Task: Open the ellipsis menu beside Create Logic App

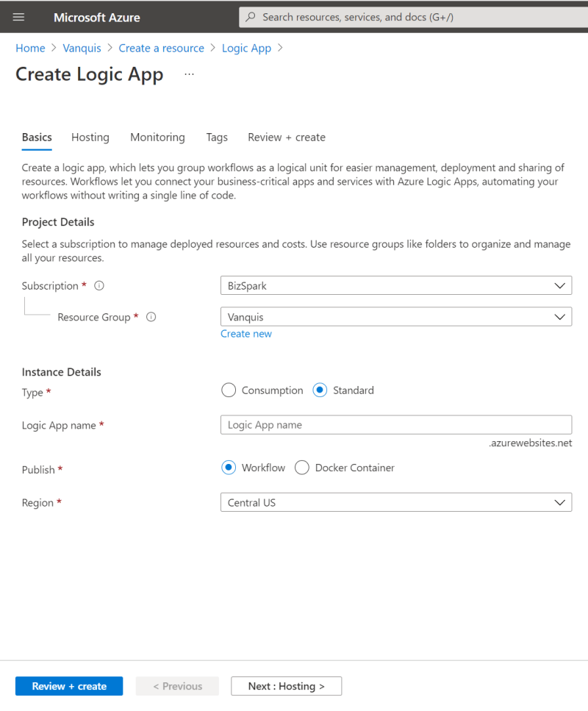Action: [x=189, y=74]
